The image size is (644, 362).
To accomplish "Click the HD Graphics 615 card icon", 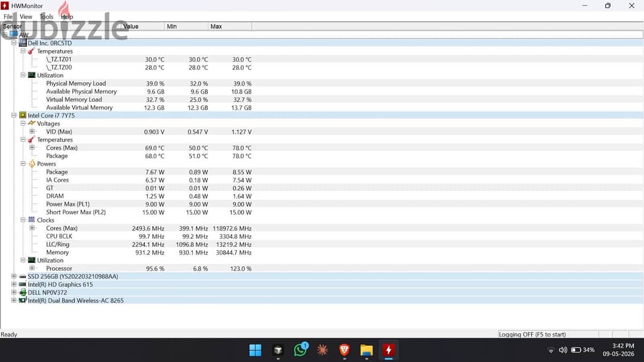I will 22,284.
